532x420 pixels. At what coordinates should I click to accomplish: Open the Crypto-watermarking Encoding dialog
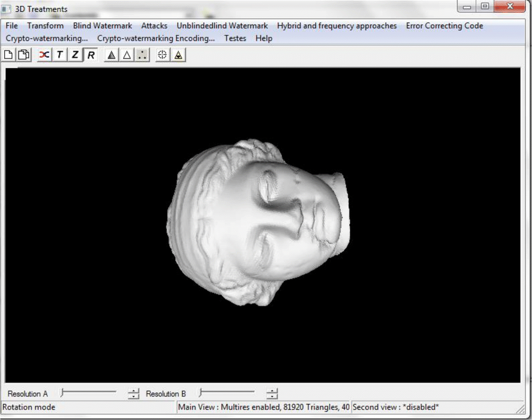click(x=156, y=38)
